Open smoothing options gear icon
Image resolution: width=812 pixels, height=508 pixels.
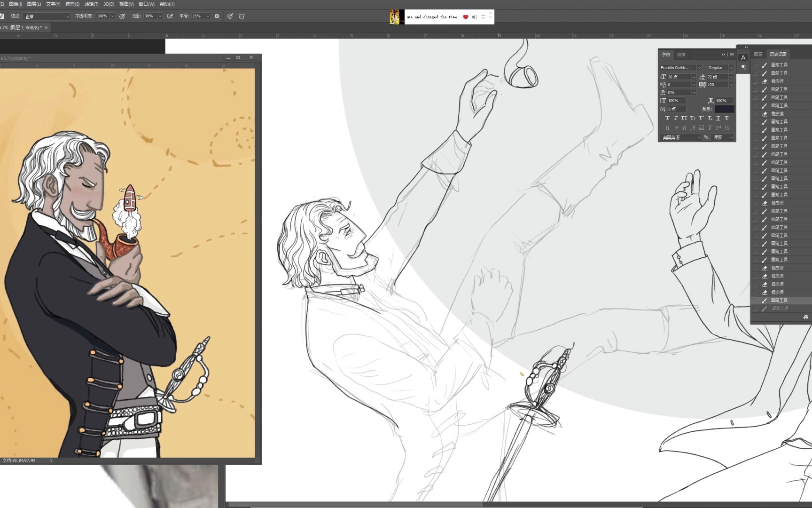pos(217,16)
